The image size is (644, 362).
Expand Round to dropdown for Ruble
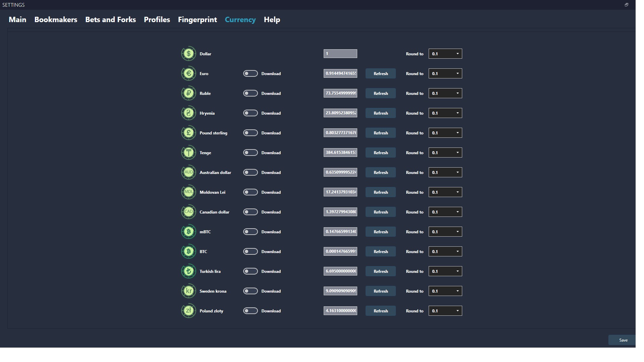point(445,93)
